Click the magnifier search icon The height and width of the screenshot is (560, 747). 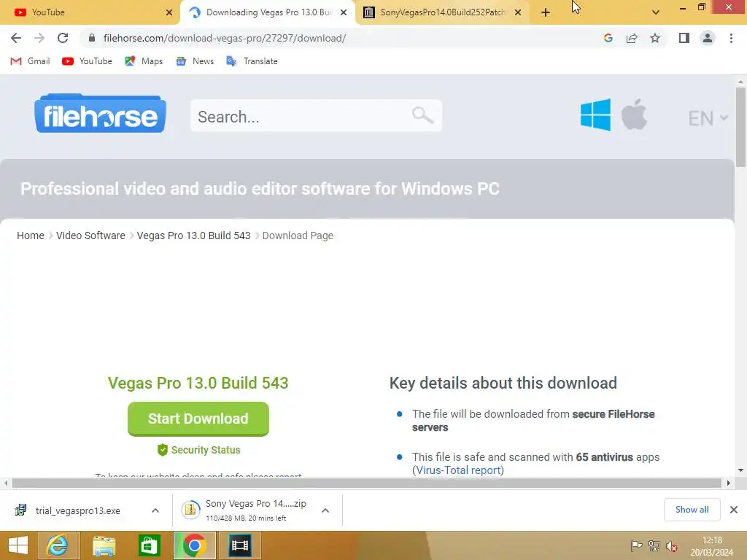click(422, 115)
